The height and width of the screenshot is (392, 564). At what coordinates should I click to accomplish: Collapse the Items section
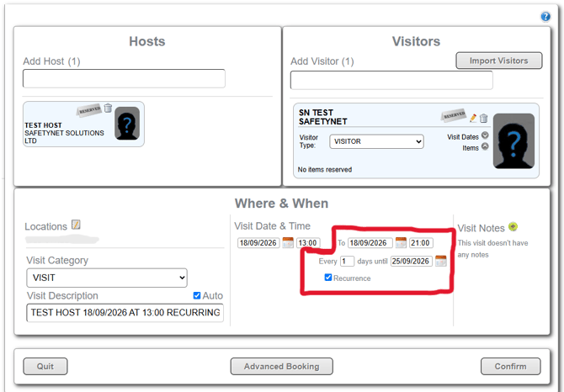pyautogui.click(x=485, y=146)
